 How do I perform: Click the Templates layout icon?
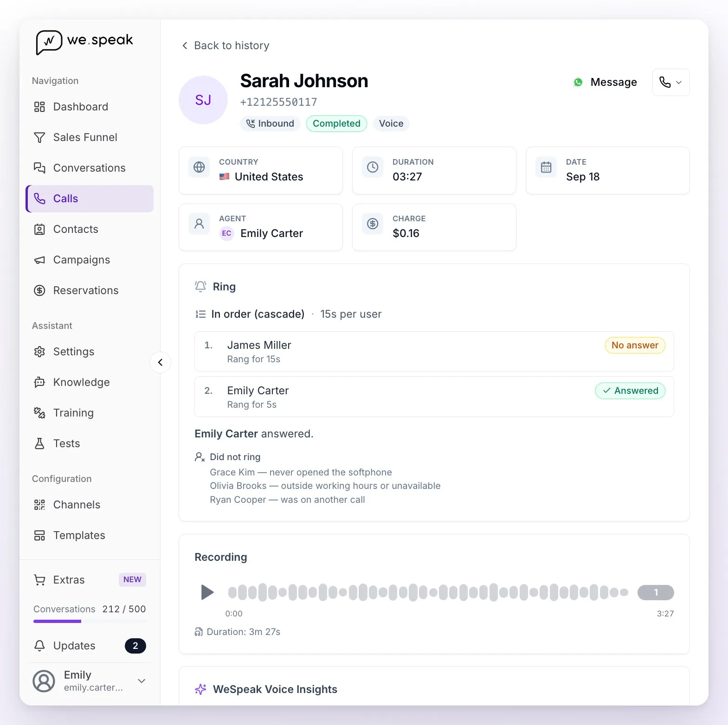click(39, 535)
